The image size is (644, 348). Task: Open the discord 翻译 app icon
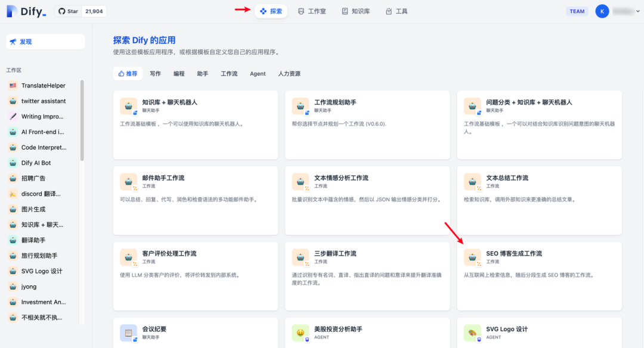[13, 194]
